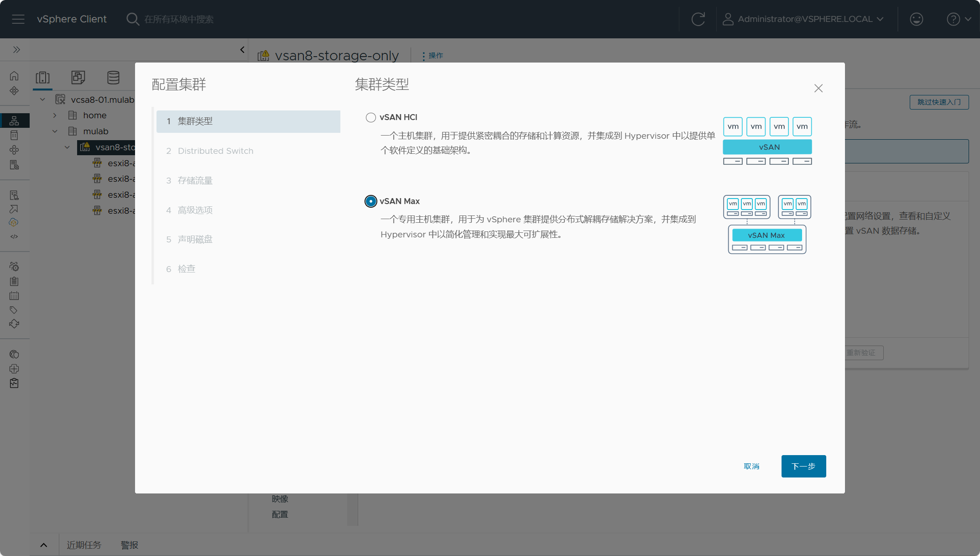Select 映像 in the background menu

[x=280, y=499]
